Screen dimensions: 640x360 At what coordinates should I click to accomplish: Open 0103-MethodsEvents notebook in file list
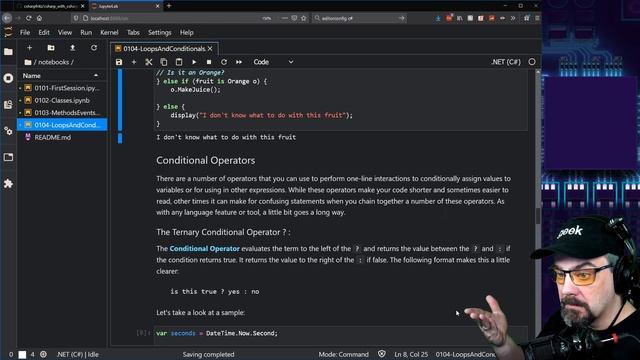click(x=62, y=112)
